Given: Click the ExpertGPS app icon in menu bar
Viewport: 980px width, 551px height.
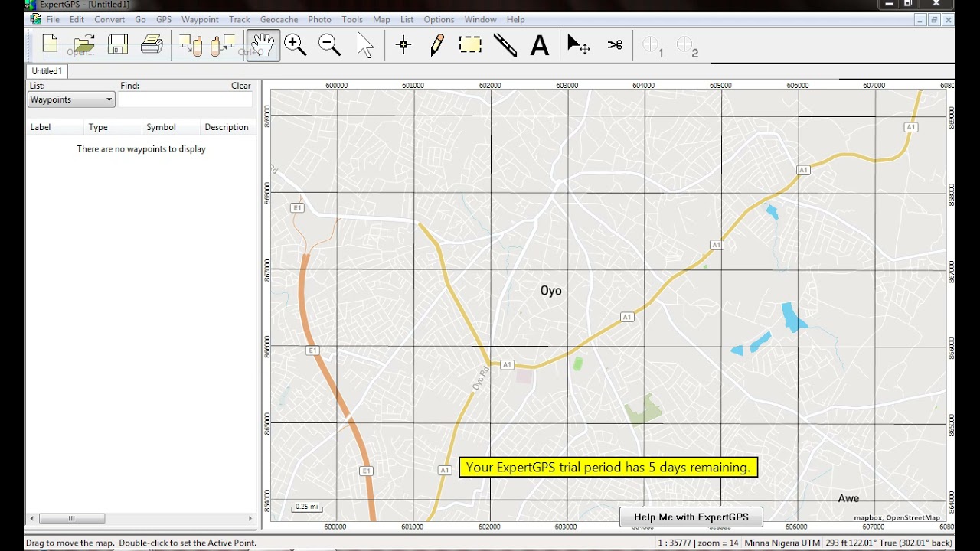Looking at the screenshot, I should pyautogui.click(x=35, y=19).
